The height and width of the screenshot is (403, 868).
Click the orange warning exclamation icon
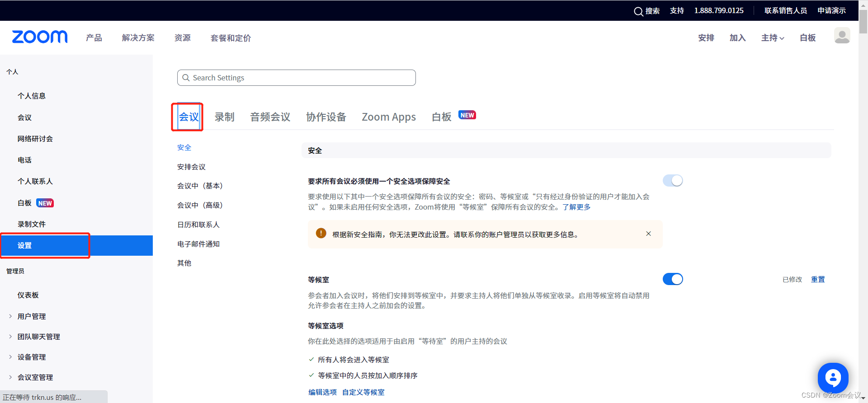(321, 233)
